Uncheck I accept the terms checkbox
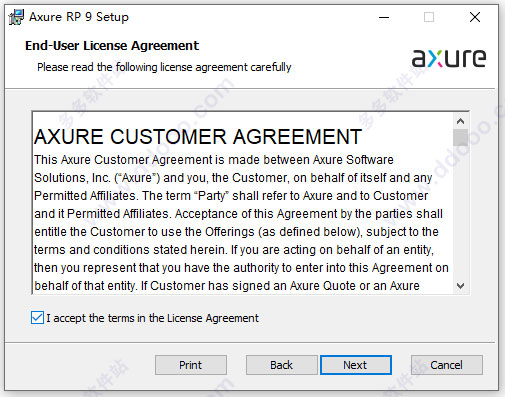This screenshot has width=505, height=397. coord(37,318)
